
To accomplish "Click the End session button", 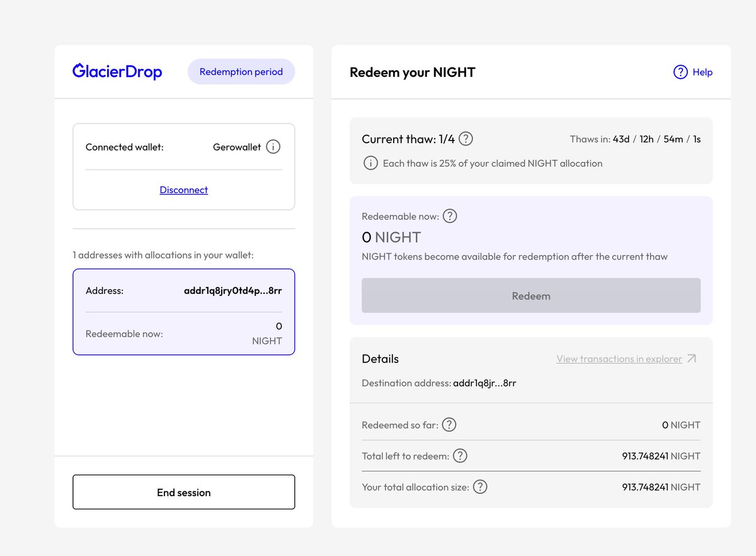I will pyautogui.click(x=184, y=492).
